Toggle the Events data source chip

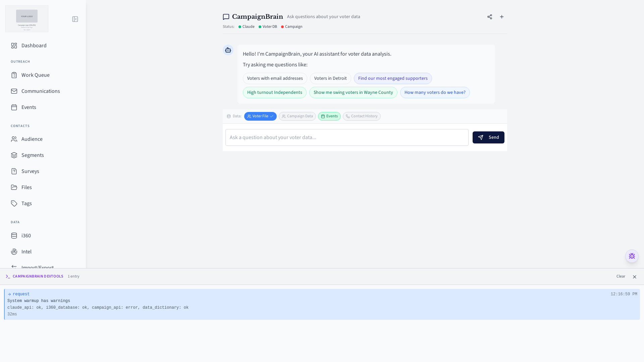[x=329, y=116]
